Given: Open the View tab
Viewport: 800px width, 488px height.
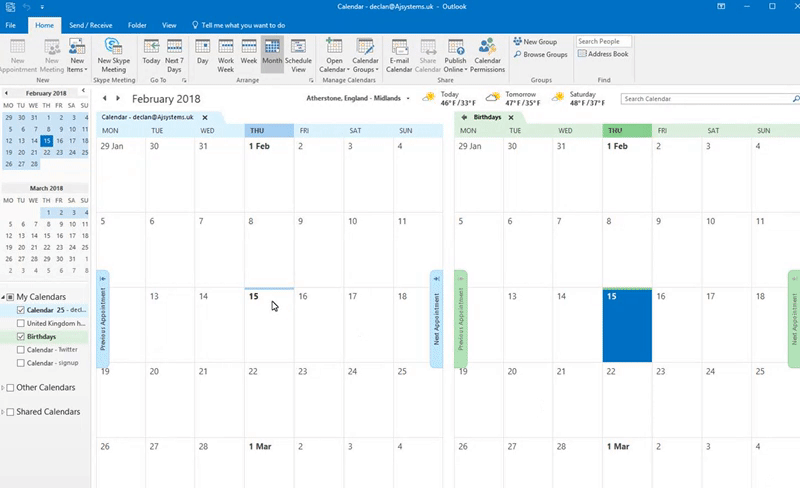Looking at the screenshot, I should point(169,25).
